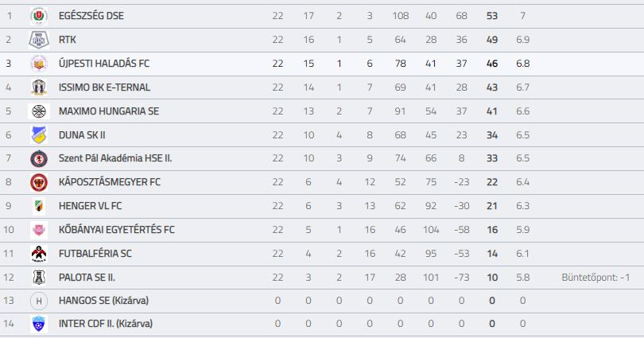Click the Hangos SE placeholder H icon
Screen dimensions: 644x338
39,301
